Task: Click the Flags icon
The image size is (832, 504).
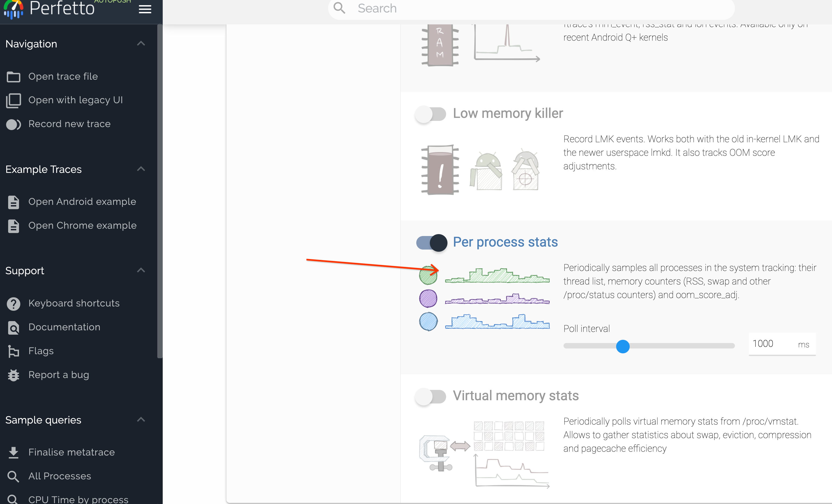Action: coord(14,351)
